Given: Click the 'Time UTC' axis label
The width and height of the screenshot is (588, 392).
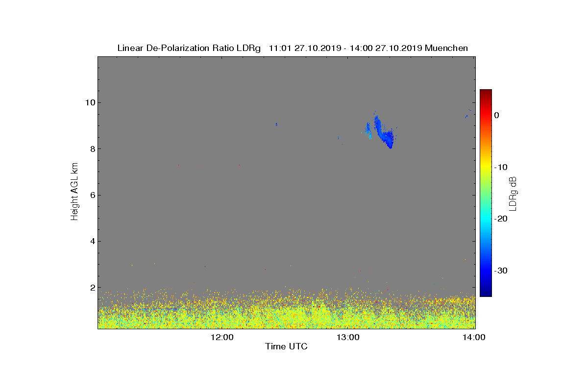Looking at the screenshot, I should coord(286,347).
